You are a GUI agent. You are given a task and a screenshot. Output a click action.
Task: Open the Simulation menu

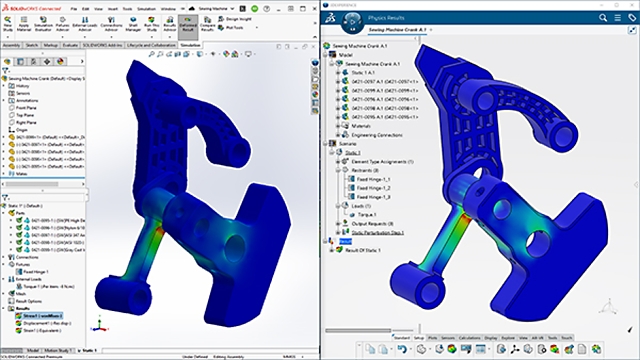146,9
